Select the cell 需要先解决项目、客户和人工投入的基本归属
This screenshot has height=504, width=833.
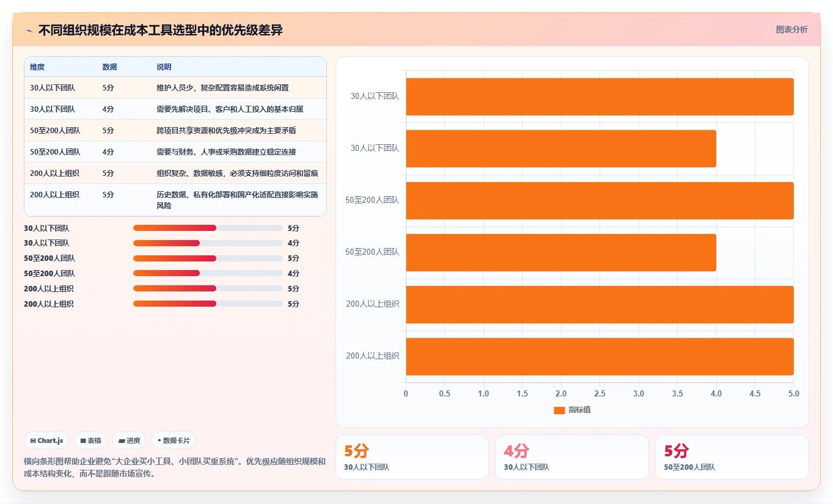click(x=230, y=109)
